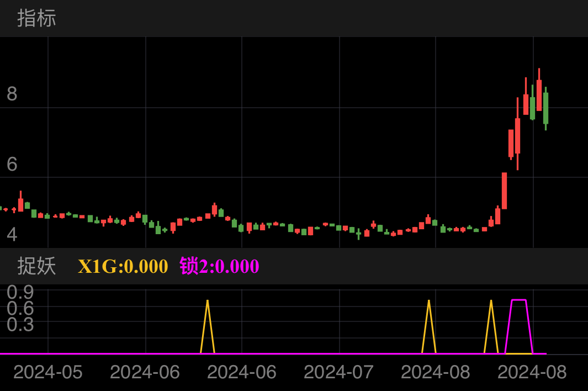The height and width of the screenshot is (391, 588).
Task: Select the 0.3 indicator axis label
Action: (20, 325)
